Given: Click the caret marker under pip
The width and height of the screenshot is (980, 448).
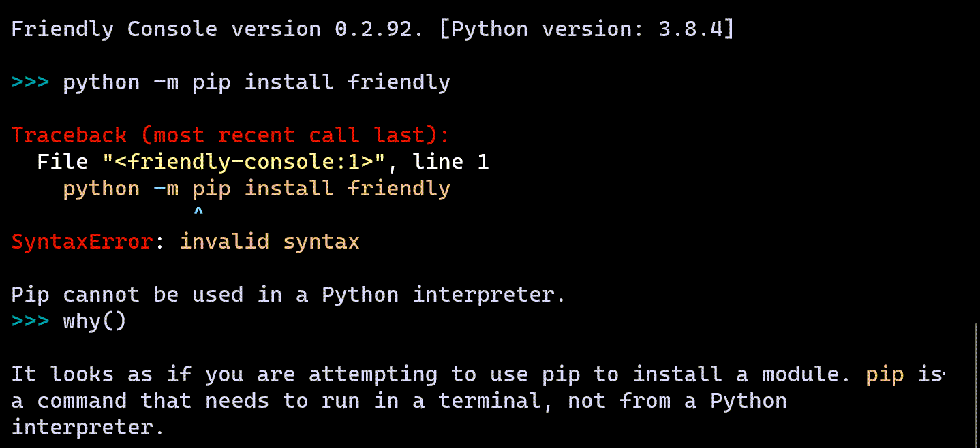Looking at the screenshot, I should pos(198,214).
